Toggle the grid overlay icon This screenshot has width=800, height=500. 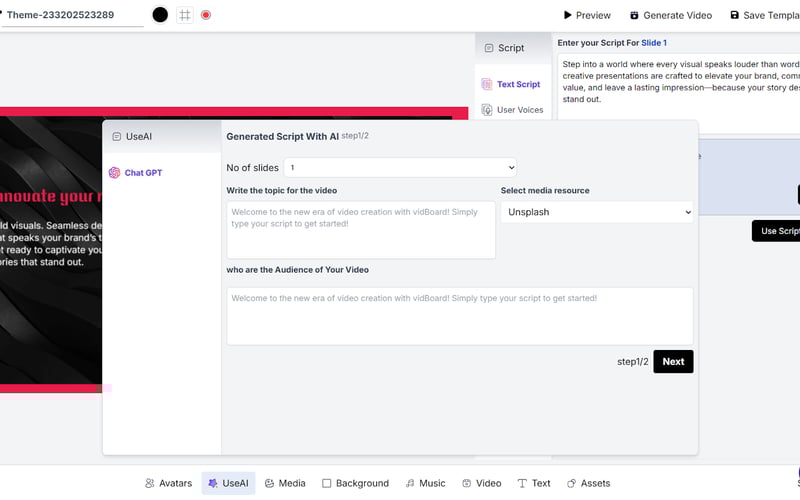185,15
